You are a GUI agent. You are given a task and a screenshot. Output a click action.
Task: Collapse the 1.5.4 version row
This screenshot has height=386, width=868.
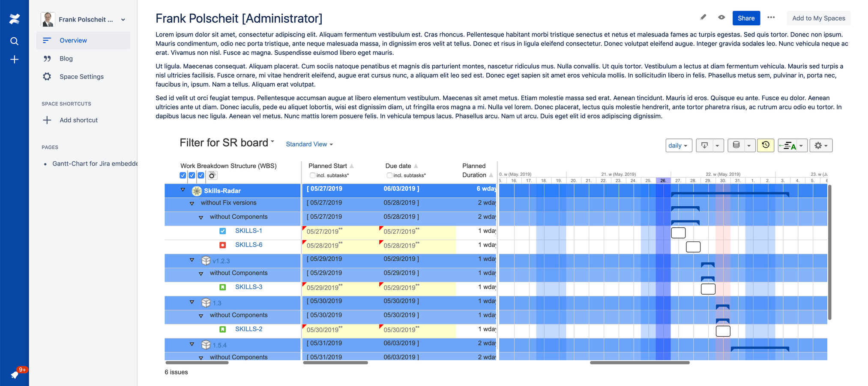tap(192, 344)
